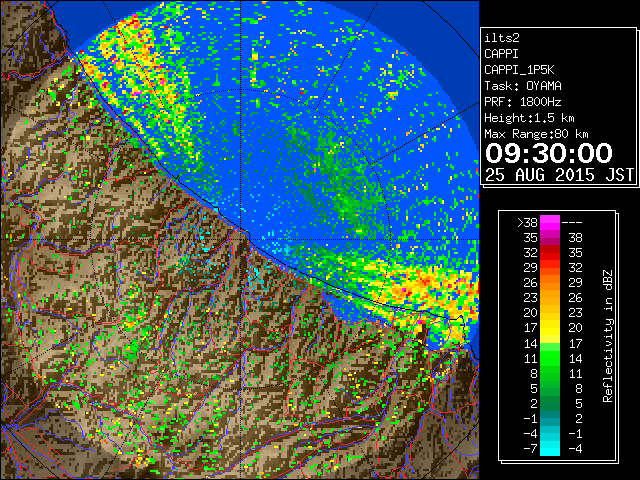Pick the bright green 11–14 dBZ swatch
The width and height of the screenshot is (640, 480).
click(550, 358)
